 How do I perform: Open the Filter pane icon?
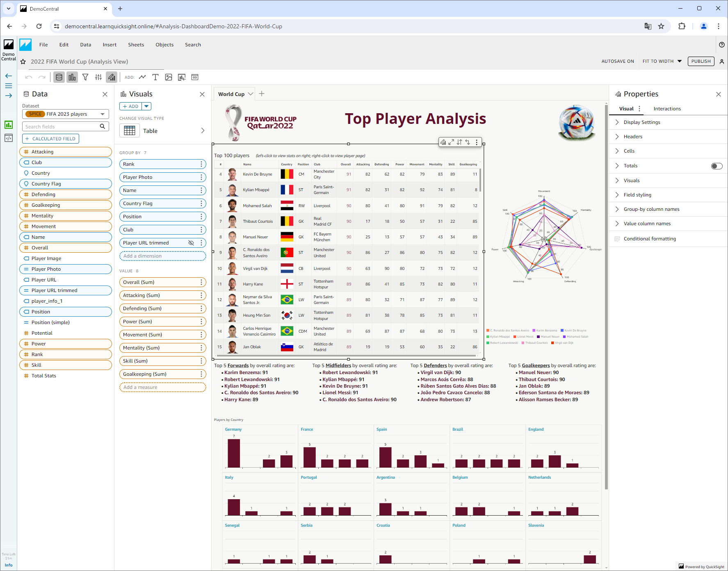click(85, 77)
